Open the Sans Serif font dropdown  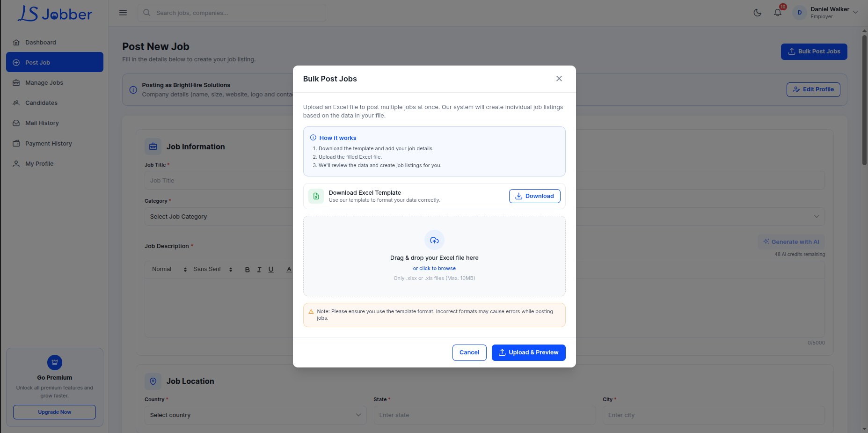tap(213, 269)
